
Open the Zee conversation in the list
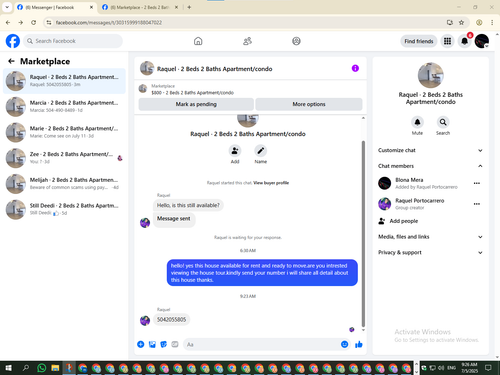[64, 158]
